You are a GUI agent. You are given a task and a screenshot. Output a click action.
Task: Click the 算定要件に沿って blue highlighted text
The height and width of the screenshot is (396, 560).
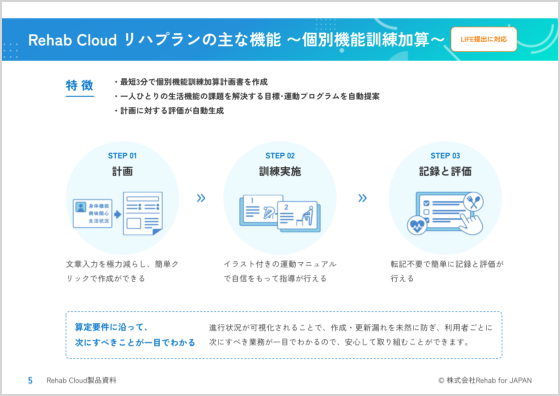111,327
